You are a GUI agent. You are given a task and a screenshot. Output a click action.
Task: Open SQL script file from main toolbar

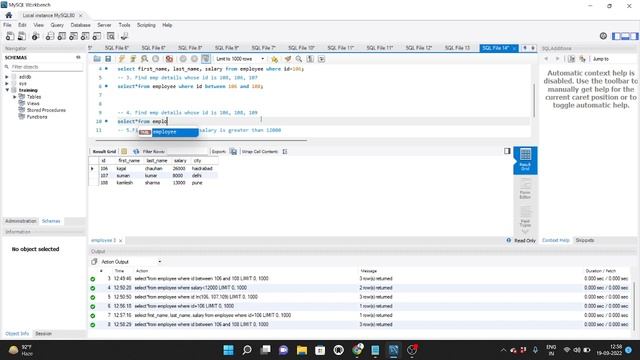tap(22, 36)
